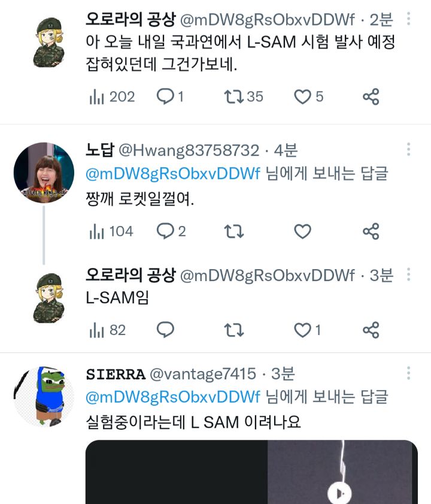The image size is (431, 504).
Task: Open more options on 노답's tweet
Action: tap(408, 149)
